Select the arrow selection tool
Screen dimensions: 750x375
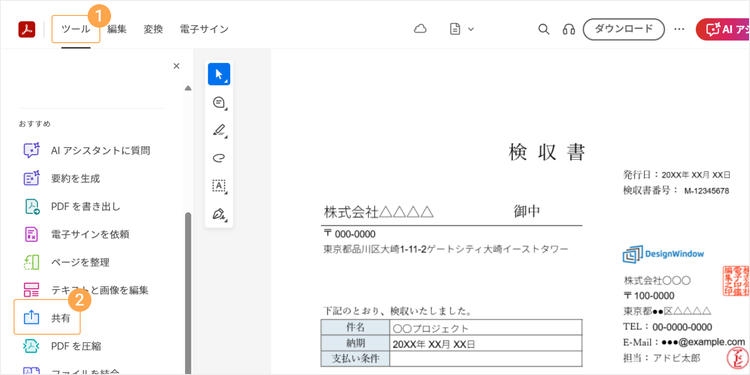point(219,74)
